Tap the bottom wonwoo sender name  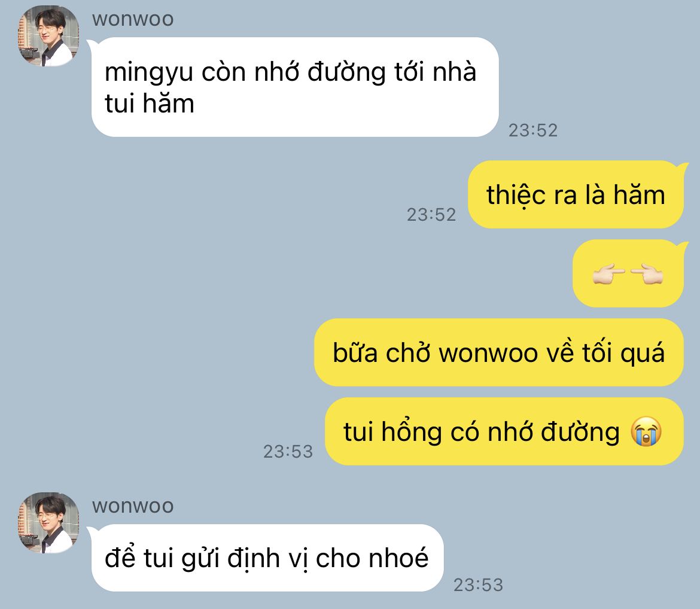point(133,506)
